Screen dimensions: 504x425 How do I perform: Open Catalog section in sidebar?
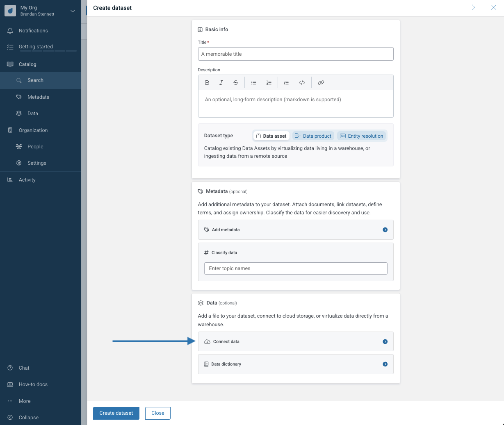41,64
